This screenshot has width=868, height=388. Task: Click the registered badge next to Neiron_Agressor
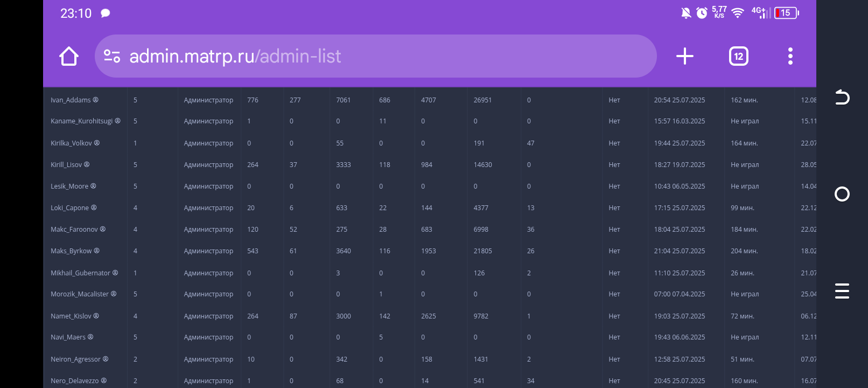106,359
